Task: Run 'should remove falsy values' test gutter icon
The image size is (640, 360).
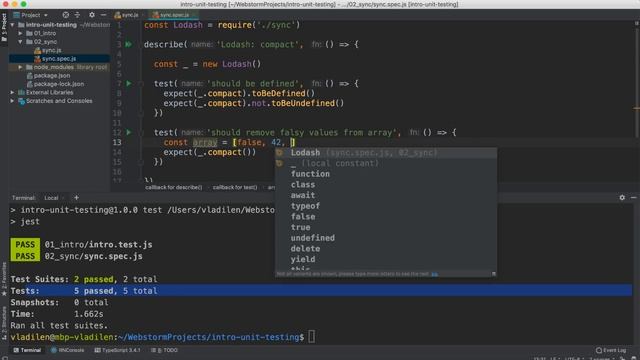Action: pos(129,132)
